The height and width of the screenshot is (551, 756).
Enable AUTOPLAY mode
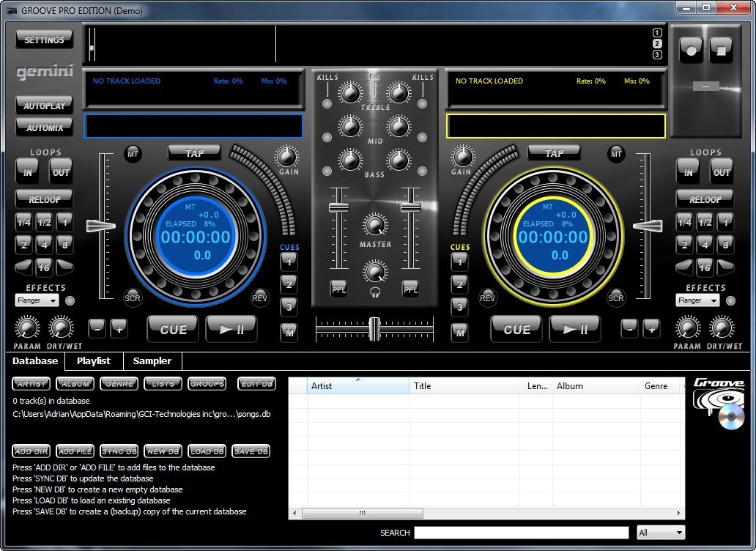[44, 105]
